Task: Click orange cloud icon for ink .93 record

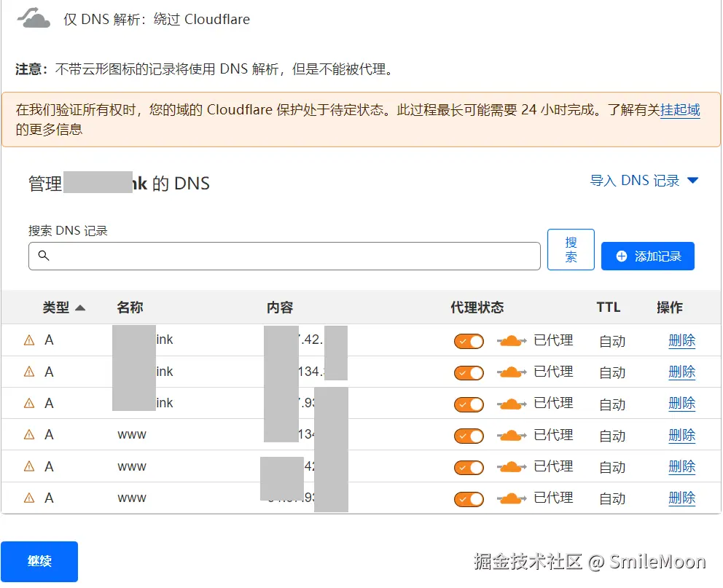Action: (x=512, y=404)
